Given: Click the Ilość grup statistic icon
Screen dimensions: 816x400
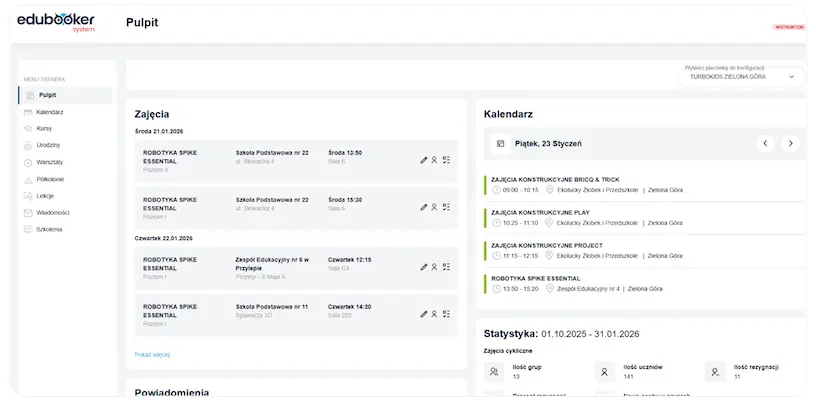Looking at the screenshot, I should 494,372.
